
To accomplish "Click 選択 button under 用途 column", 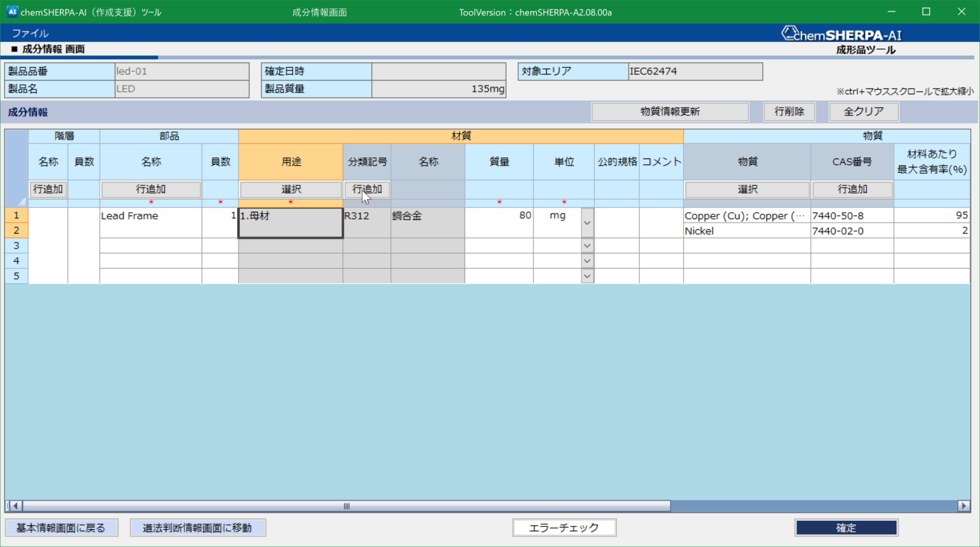I will [x=291, y=189].
